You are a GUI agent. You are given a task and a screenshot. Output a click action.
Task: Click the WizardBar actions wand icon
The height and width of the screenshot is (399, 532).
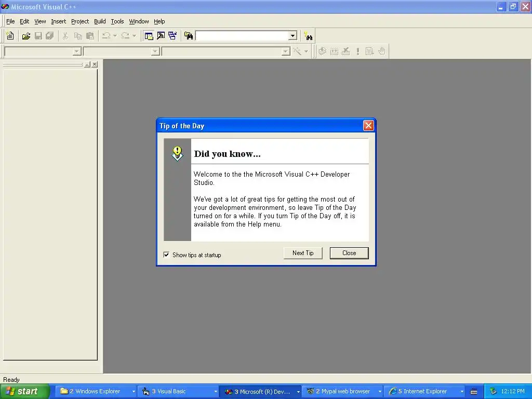(x=297, y=51)
